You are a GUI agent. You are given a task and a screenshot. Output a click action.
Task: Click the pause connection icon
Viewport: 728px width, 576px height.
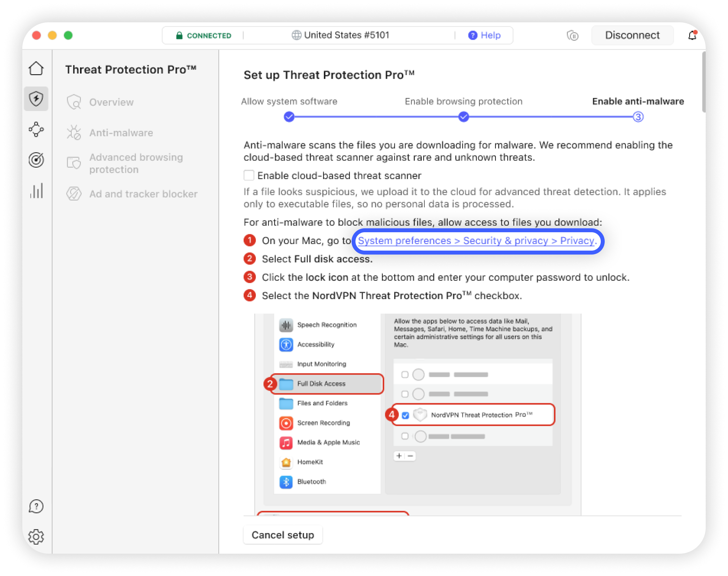573,35
